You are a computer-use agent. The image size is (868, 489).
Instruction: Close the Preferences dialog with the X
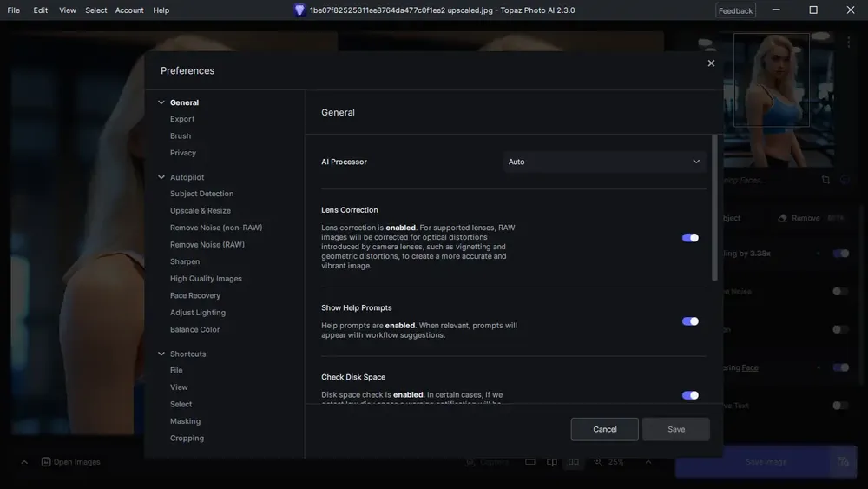click(x=711, y=63)
